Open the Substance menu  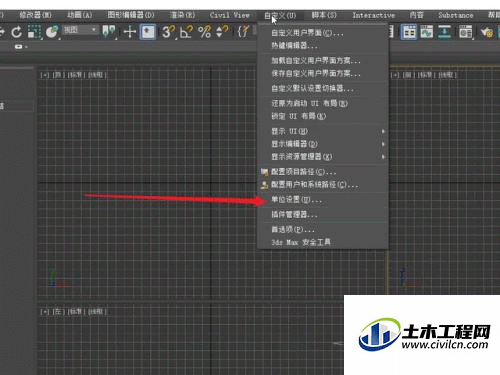click(456, 15)
